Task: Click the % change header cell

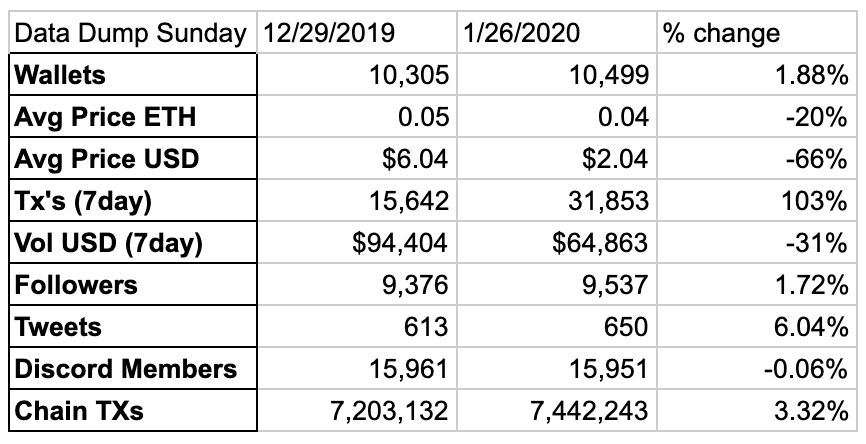Action: (757, 33)
